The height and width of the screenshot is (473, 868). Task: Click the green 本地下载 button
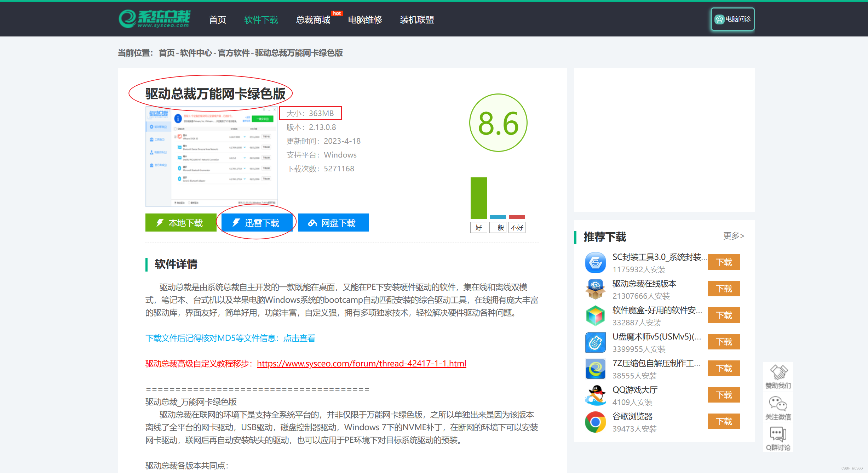point(181,223)
